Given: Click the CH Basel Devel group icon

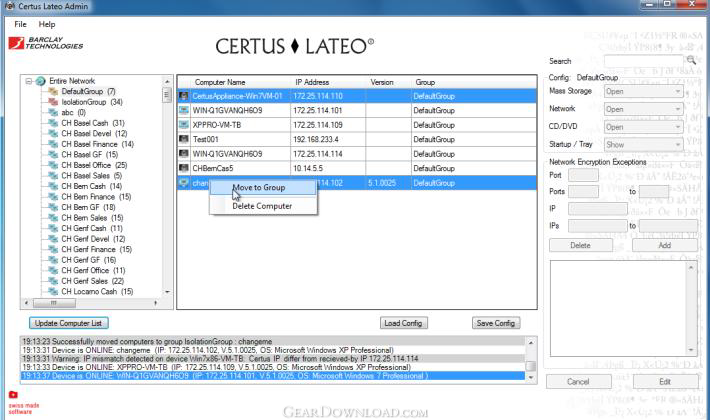Looking at the screenshot, I should (53, 134).
